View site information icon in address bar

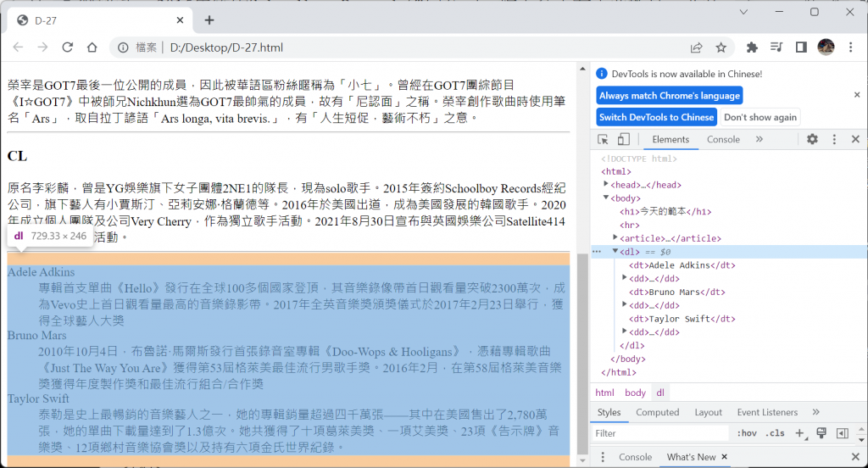pyautogui.click(x=123, y=47)
